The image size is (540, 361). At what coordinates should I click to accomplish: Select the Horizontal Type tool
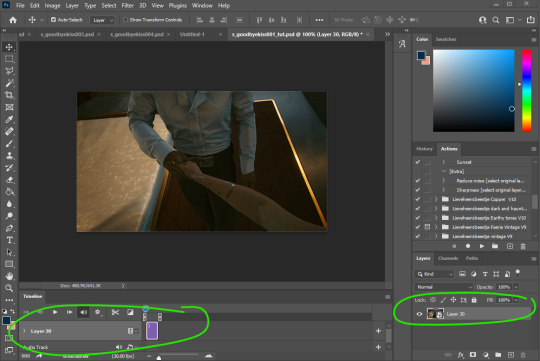click(x=9, y=240)
